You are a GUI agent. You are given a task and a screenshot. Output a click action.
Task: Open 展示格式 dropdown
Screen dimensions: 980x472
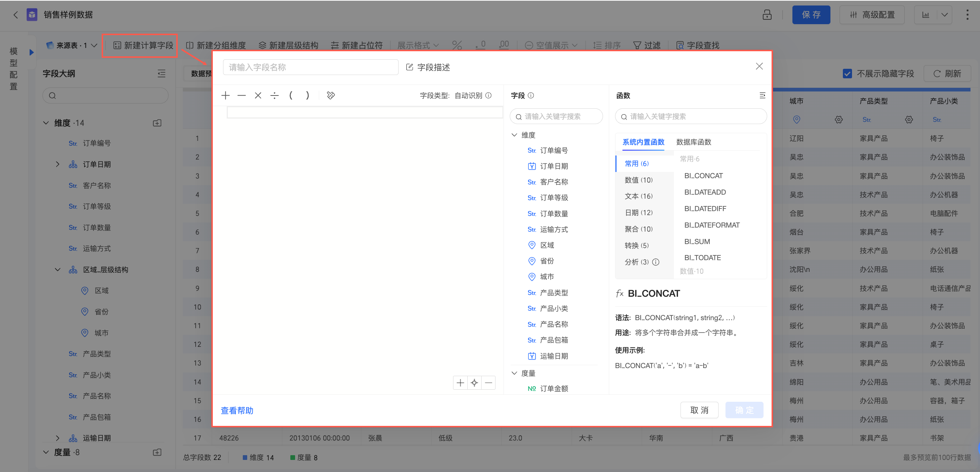coord(418,45)
